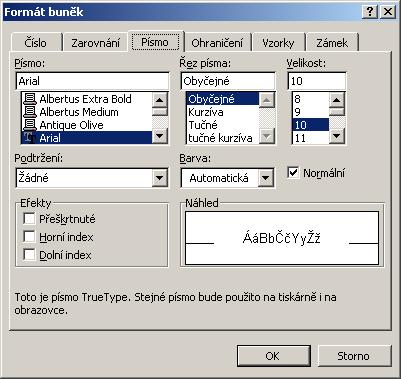Click the size list scroll-up arrow
The height and width of the screenshot is (379, 401).
pyautogui.click(x=337, y=99)
